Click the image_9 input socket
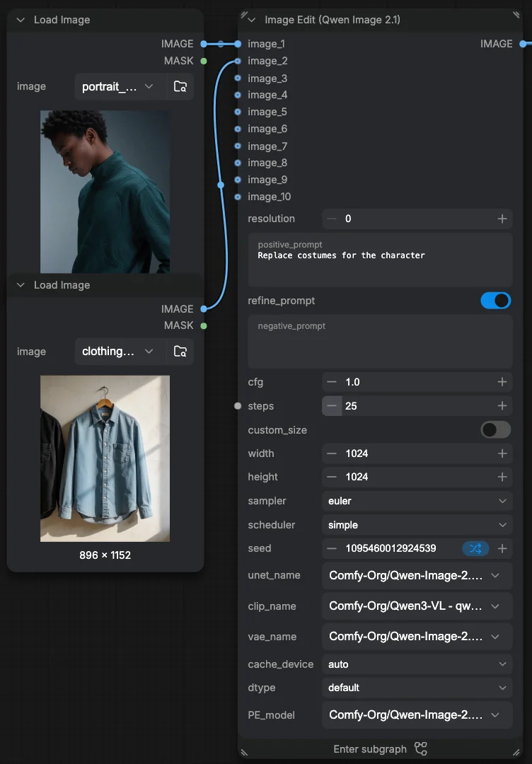The height and width of the screenshot is (764, 532). [238, 180]
